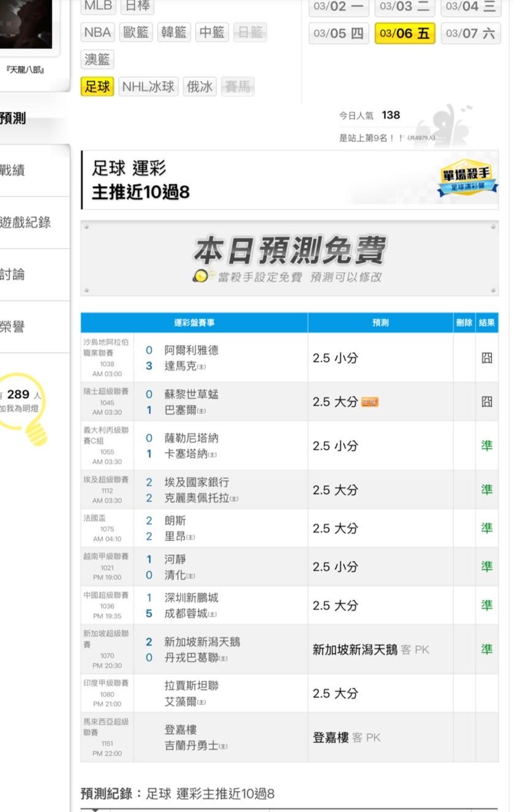Click the orange 主推 tag

coord(369,402)
